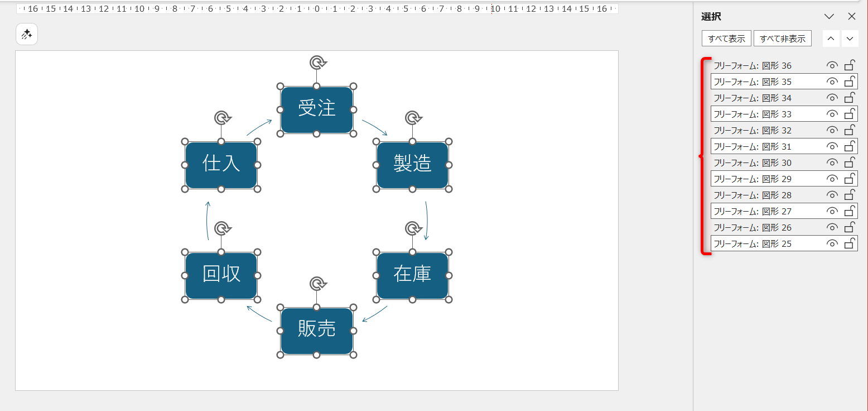This screenshot has height=411, width=868.
Task: Click the すべて非表示 button
Action: pos(782,39)
